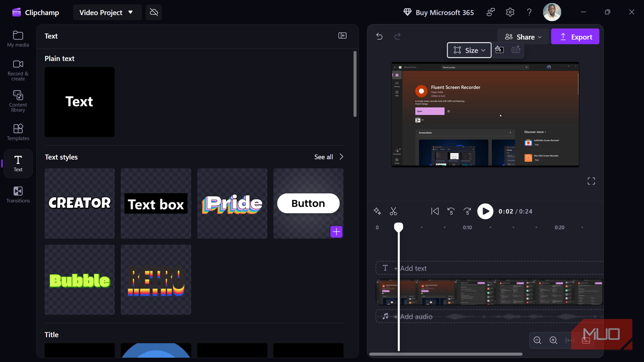Click the video preview canvas

[485, 114]
